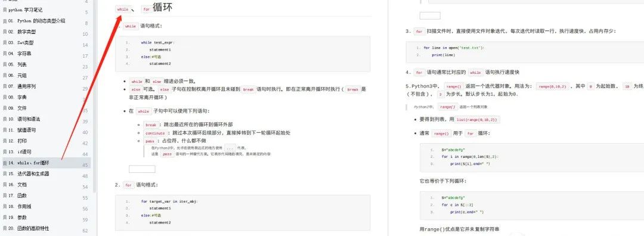The width and height of the screenshot is (644, 236).
Task: Click the code line print(c,end=" ")
Action: 467,212
